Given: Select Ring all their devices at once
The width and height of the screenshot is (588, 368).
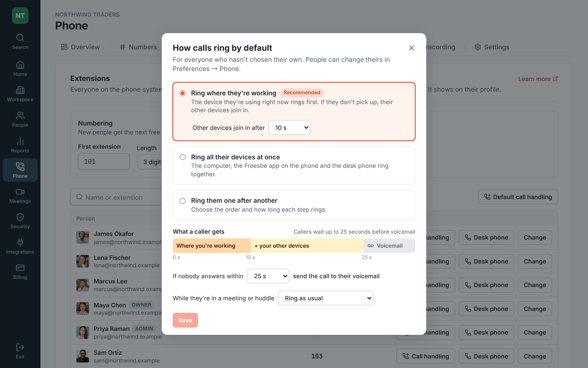Looking at the screenshot, I should coord(294,165).
